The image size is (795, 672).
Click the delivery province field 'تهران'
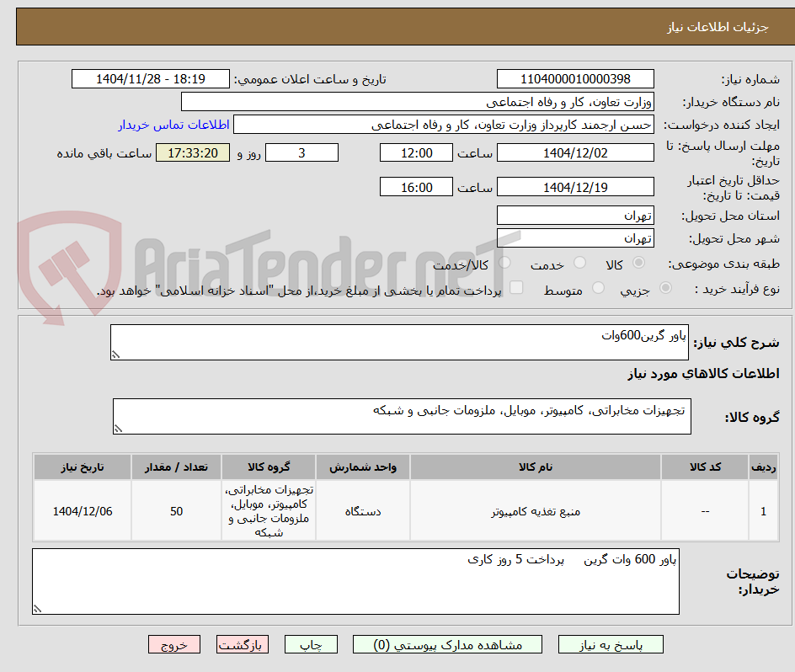(x=575, y=216)
